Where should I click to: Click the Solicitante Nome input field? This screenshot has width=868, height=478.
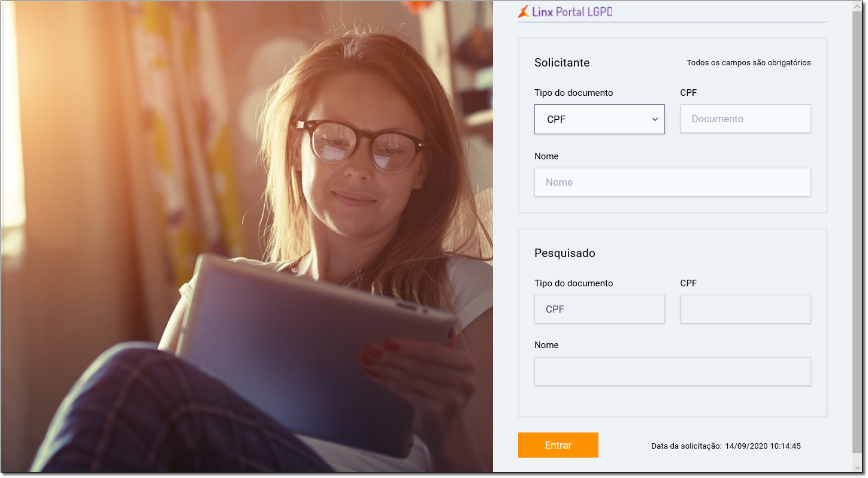tap(673, 182)
